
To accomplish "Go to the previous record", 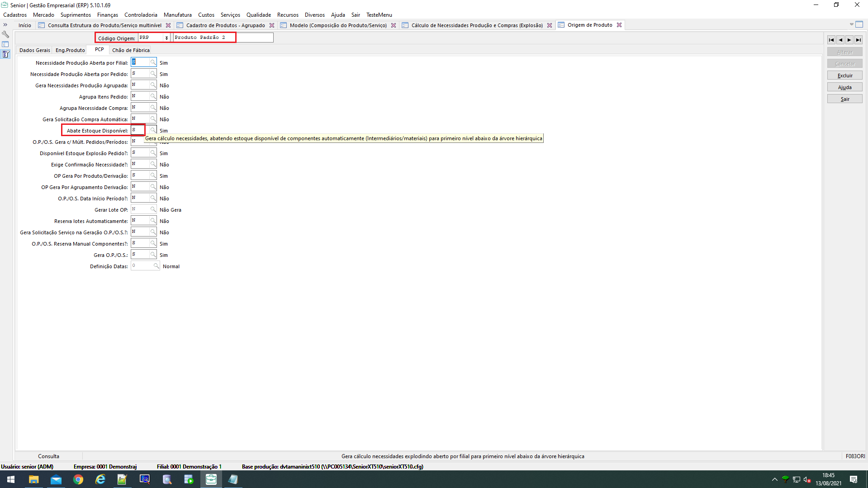I will click(840, 40).
